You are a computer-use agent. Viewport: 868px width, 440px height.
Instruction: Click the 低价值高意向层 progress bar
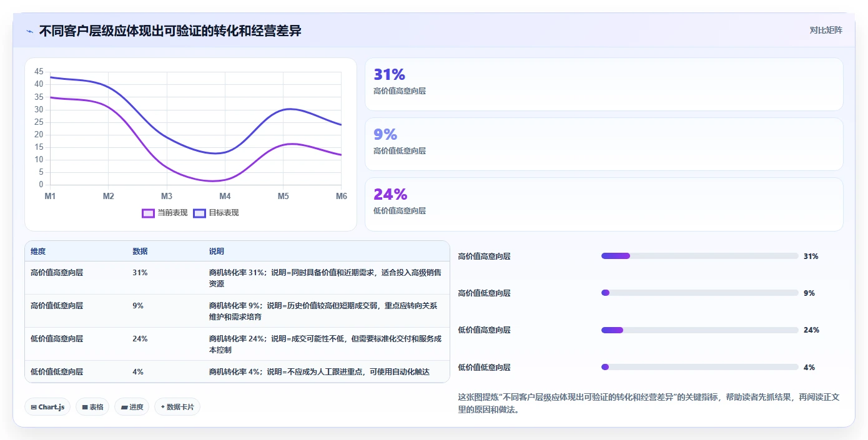click(699, 330)
